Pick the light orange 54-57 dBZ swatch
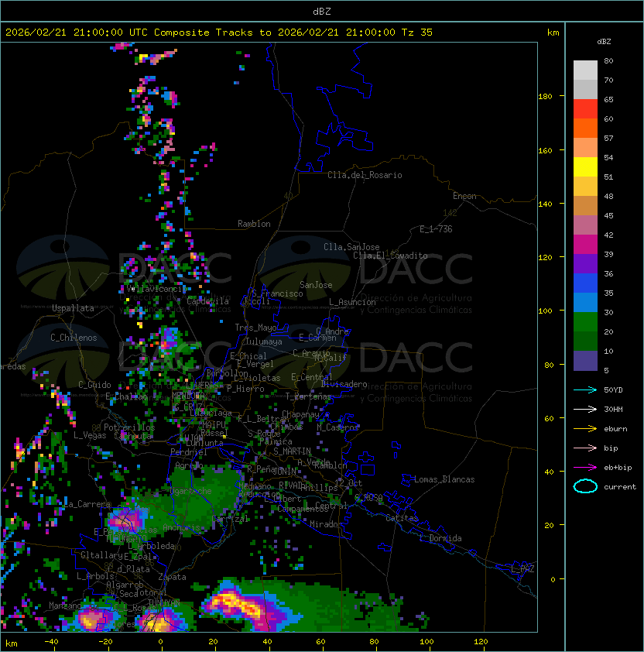This screenshot has width=644, height=652. coord(585,148)
